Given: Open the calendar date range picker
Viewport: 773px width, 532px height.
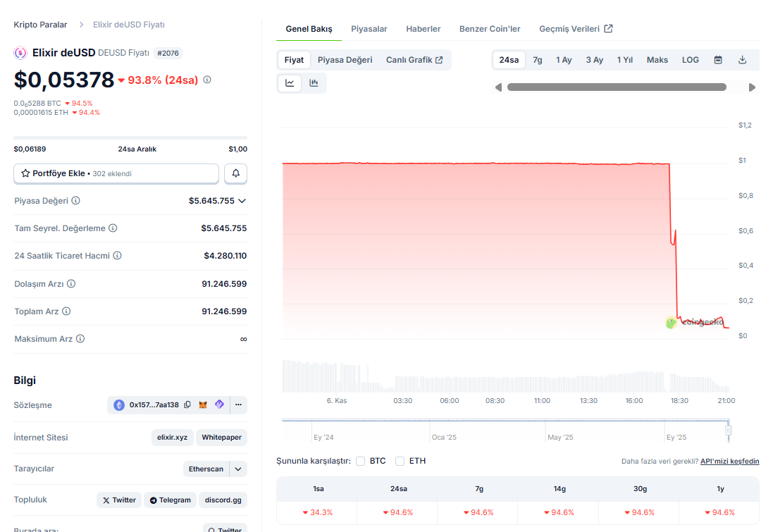Looking at the screenshot, I should tap(718, 60).
